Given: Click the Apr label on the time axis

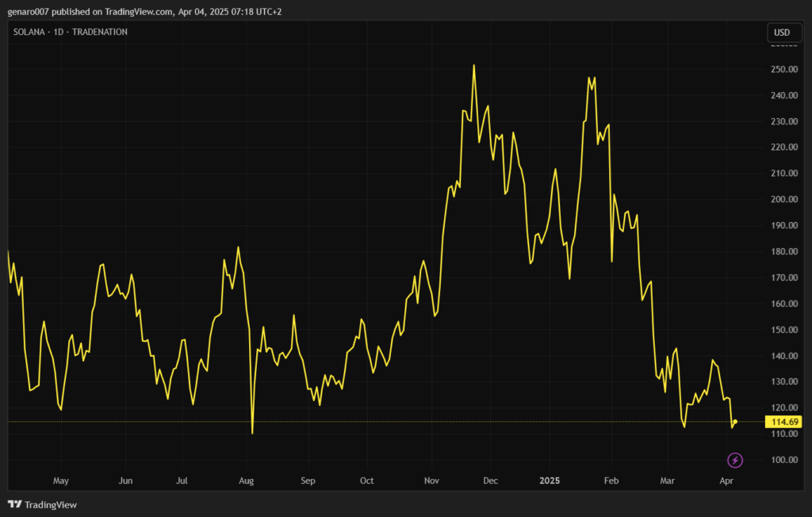Looking at the screenshot, I should [726, 481].
